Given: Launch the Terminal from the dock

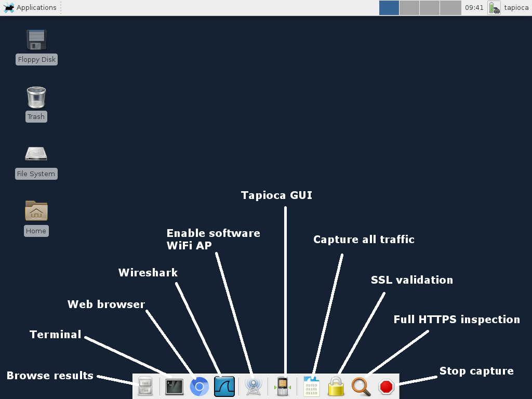Looking at the screenshot, I should click(x=174, y=387).
